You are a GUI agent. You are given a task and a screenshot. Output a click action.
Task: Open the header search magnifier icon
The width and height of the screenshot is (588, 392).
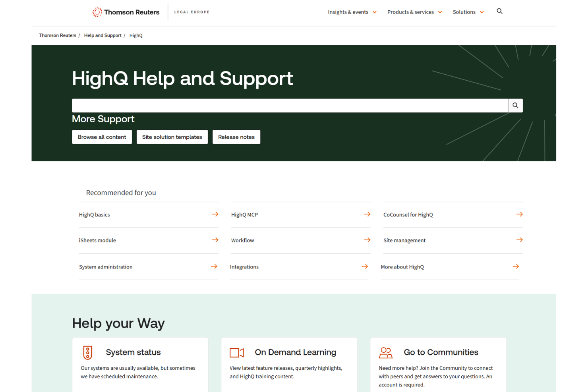coord(499,12)
